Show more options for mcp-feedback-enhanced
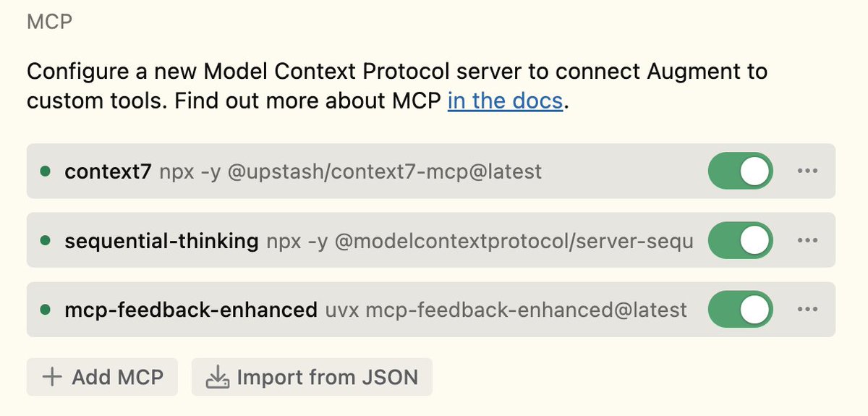The height and width of the screenshot is (416, 868). 807,310
